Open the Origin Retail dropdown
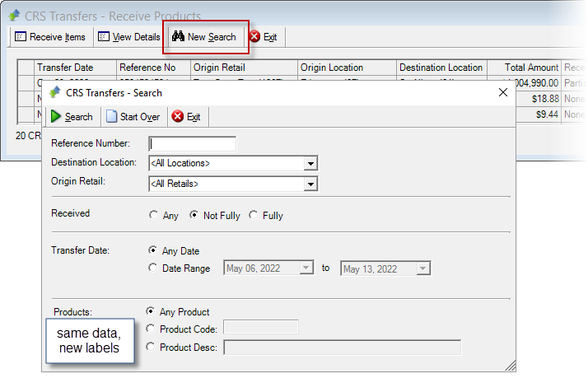588x378 pixels. (310, 184)
